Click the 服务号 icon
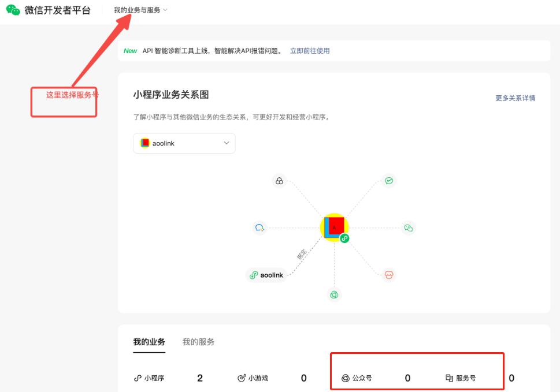 click(x=449, y=378)
